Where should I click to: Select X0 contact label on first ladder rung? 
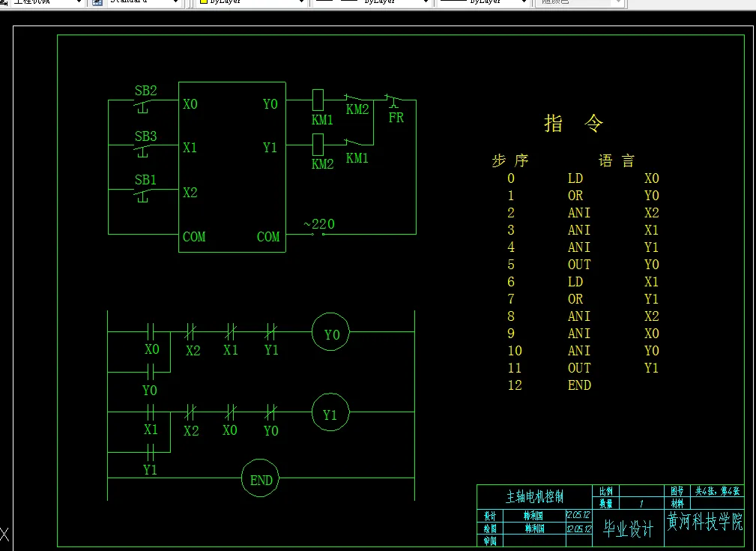click(152, 349)
